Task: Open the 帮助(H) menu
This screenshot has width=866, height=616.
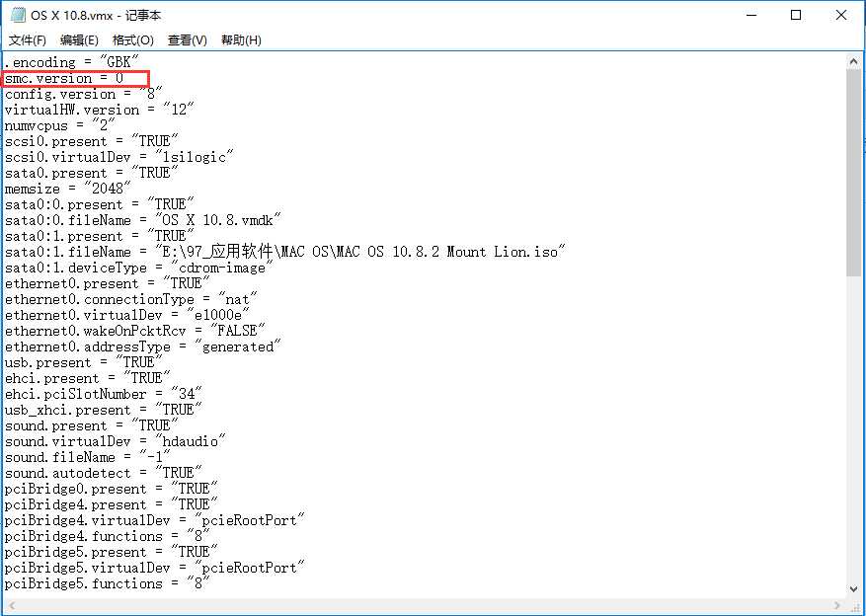Action: (241, 40)
